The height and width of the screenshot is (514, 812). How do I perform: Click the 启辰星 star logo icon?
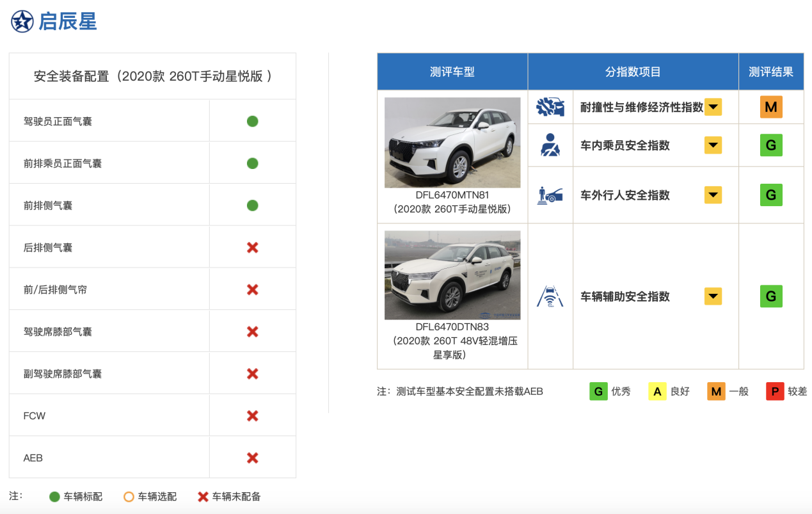22,21
